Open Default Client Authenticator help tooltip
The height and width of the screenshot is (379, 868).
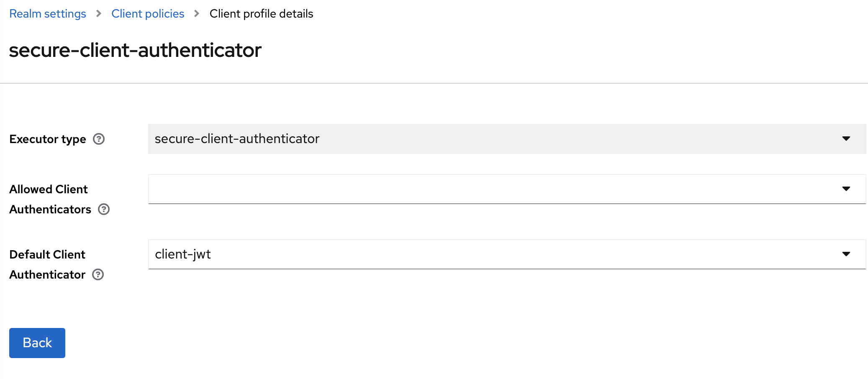98,274
